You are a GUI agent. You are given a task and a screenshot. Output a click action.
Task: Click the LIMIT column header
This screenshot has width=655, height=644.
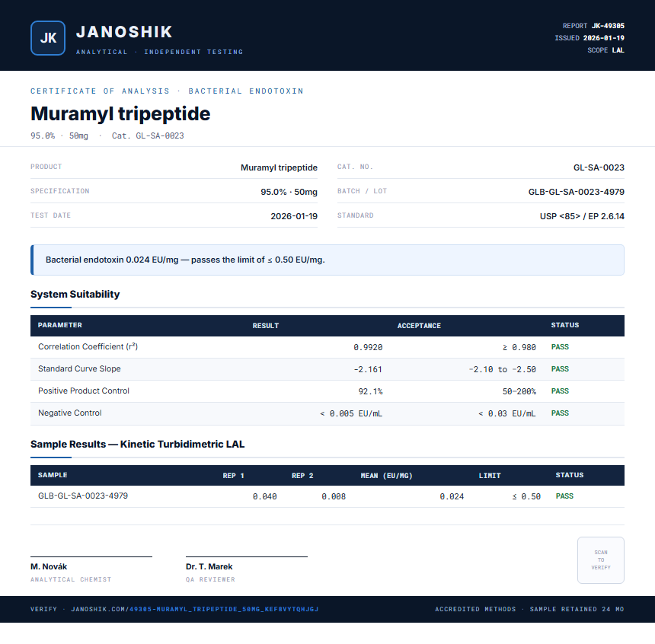point(490,475)
